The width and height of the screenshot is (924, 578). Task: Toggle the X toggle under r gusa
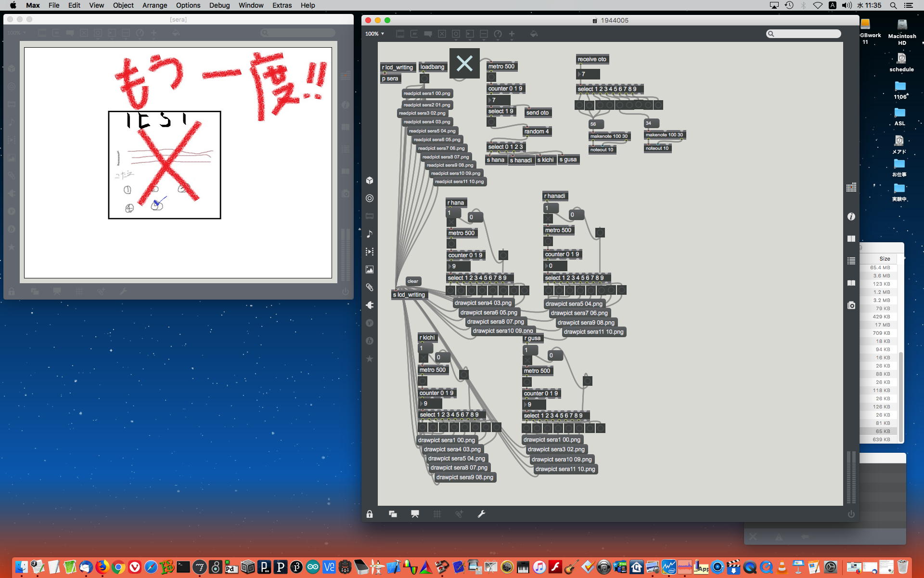click(x=527, y=360)
